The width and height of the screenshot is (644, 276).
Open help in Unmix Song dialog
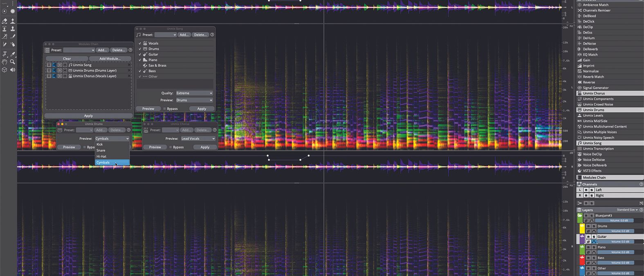(x=212, y=35)
